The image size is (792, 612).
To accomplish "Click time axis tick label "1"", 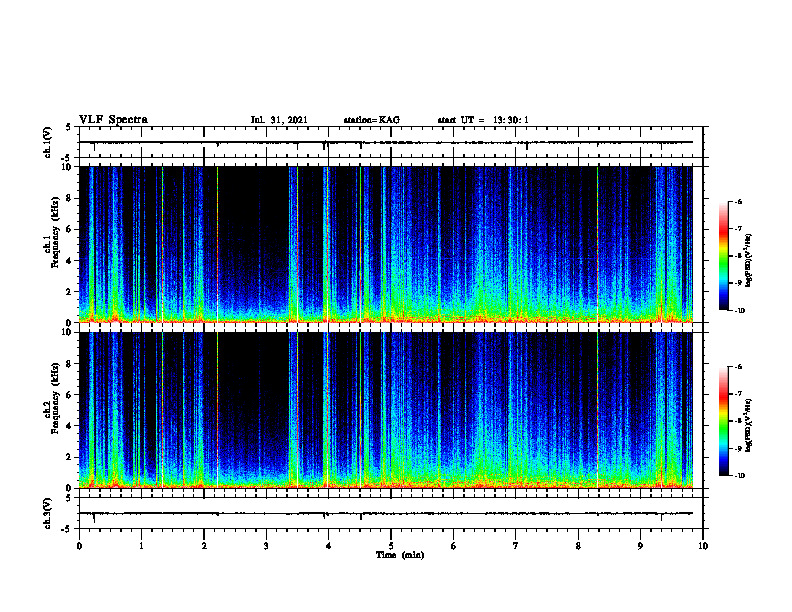I will 141,546.
